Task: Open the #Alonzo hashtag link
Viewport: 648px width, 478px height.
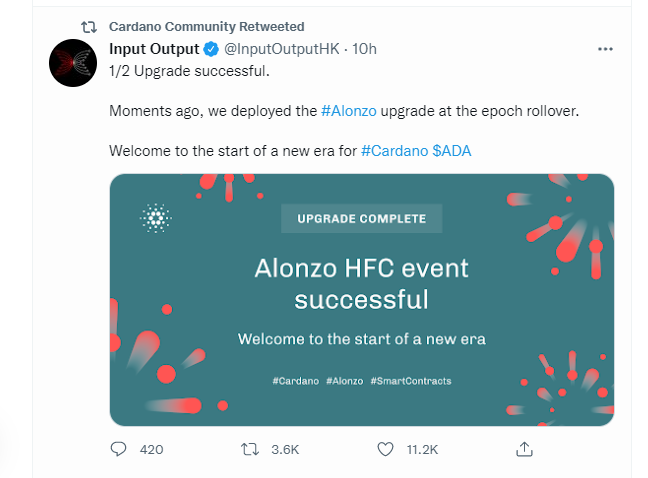Action: pyautogui.click(x=349, y=111)
